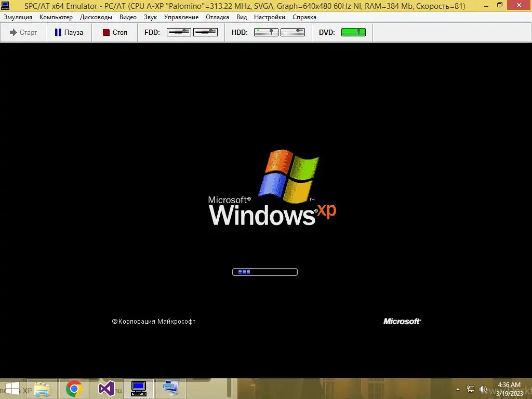Screen dimensions: 532x399
Task: Open the volume speaker tray icon
Action: [483, 389]
